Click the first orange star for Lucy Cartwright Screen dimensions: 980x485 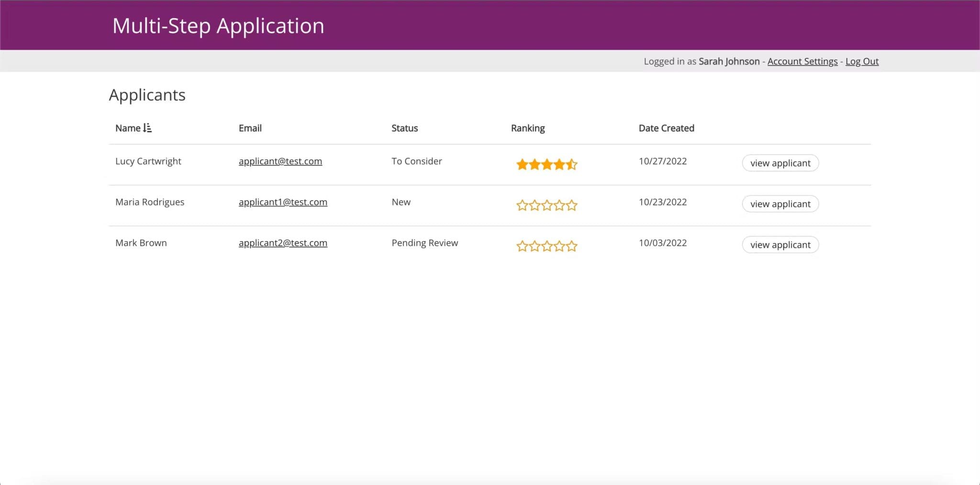(523, 164)
